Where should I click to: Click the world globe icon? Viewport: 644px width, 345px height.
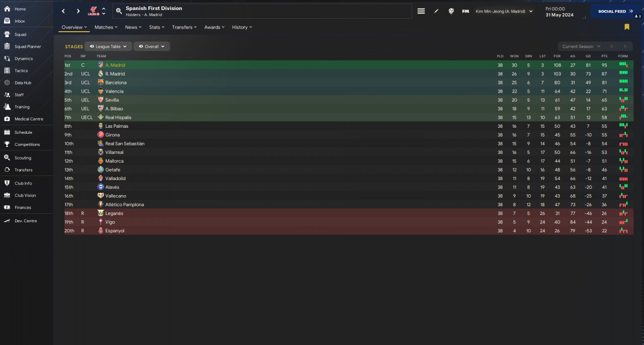click(x=451, y=11)
